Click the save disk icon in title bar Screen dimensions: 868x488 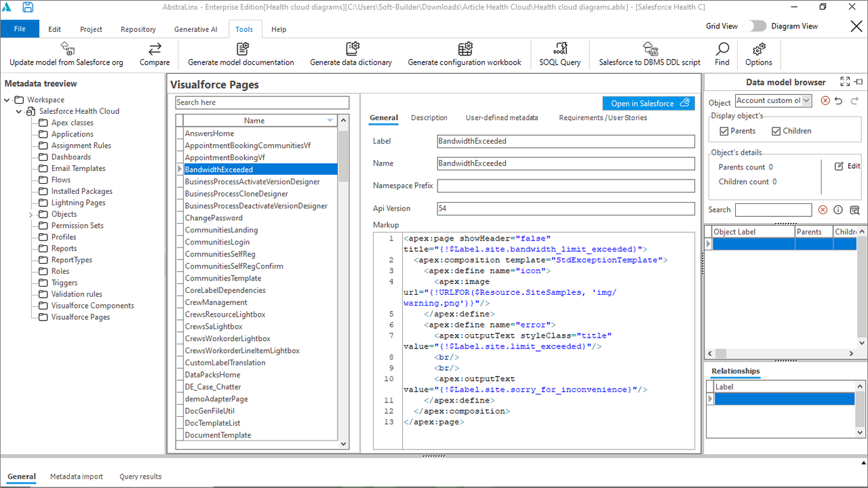28,7
